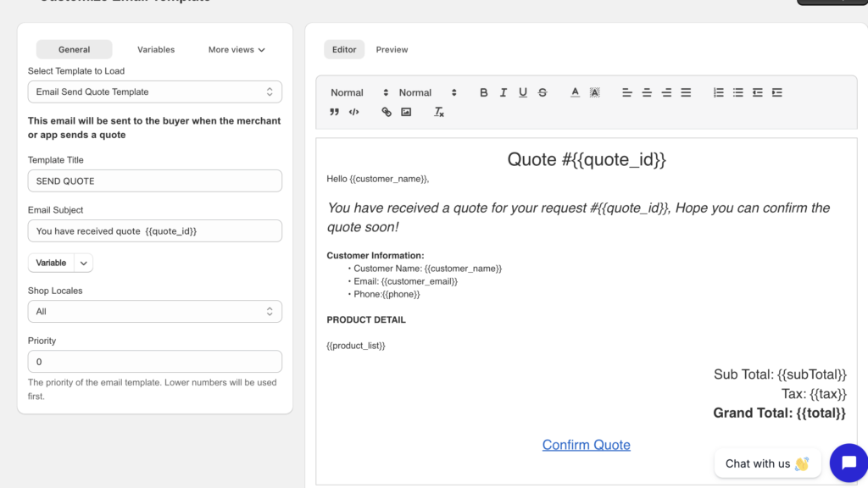Insert a hyperlink using link icon
The width and height of the screenshot is (868, 488).
point(387,112)
